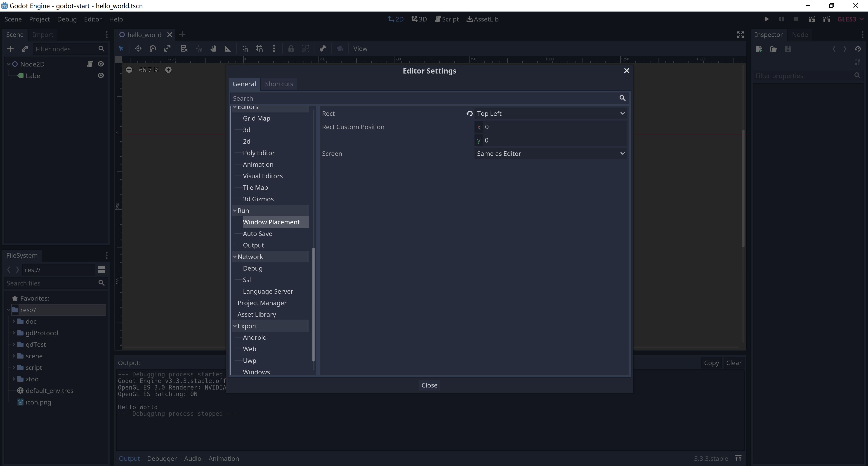Image resolution: width=868 pixels, height=466 pixels.
Task: Collapse the Export settings section
Action: tap(235, 326)
